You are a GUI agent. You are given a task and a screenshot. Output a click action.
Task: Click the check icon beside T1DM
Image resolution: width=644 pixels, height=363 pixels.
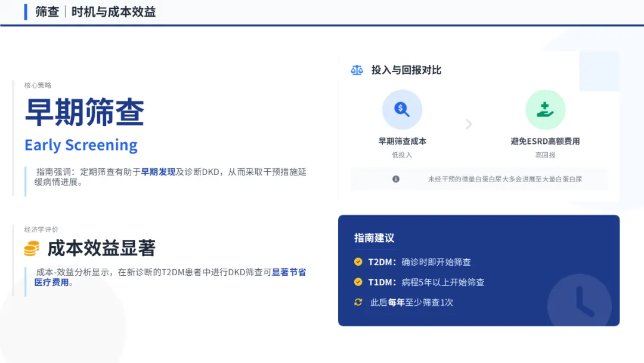pos(358,282)
